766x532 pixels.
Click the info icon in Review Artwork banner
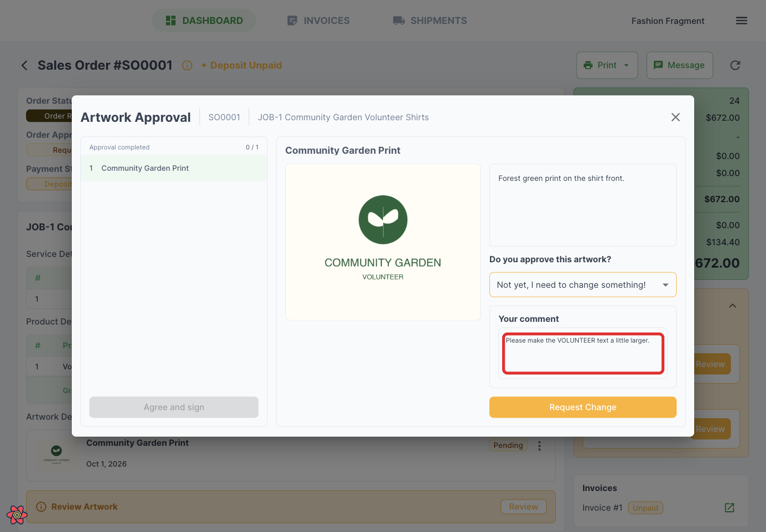coord(41,506)
